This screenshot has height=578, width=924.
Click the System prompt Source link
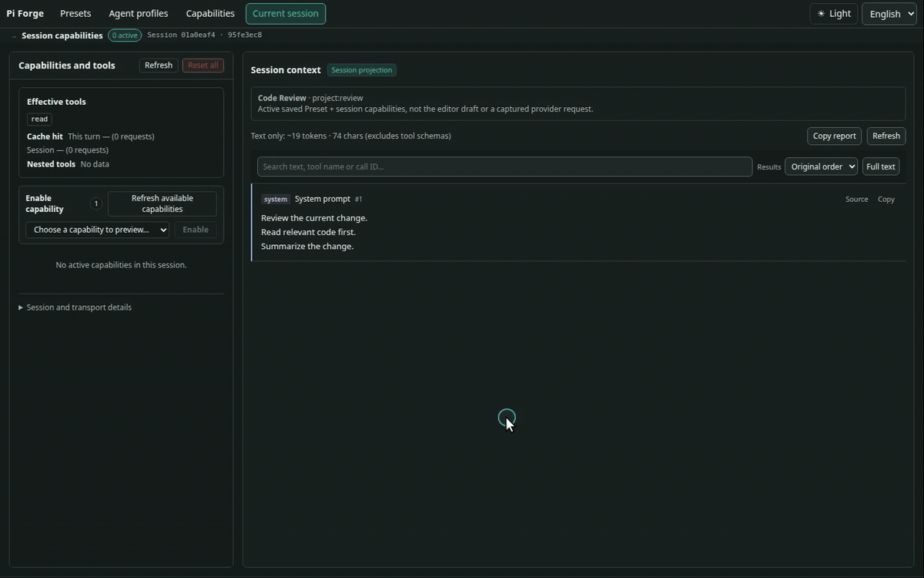click(x=856, y=199)
